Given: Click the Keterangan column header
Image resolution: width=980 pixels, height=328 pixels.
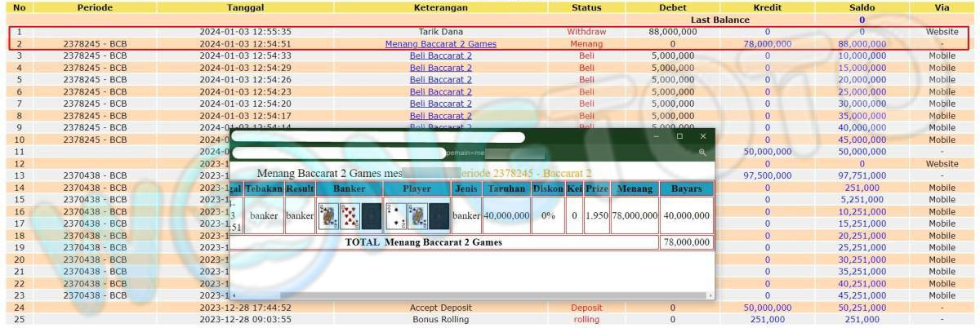Looking at the screenshot, I should tap(440, 7).
